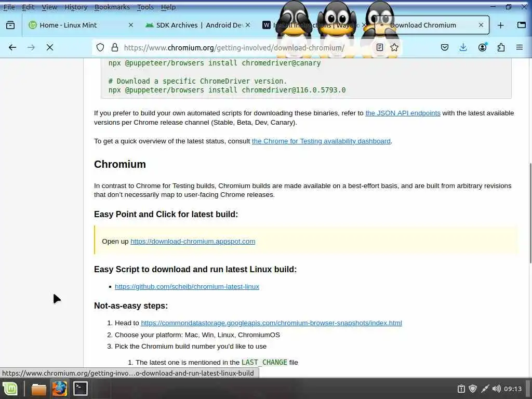Viewport: 532px width, 399px height.
Task: Switch to the Download Chromium tab
Action: coord(432,25)
